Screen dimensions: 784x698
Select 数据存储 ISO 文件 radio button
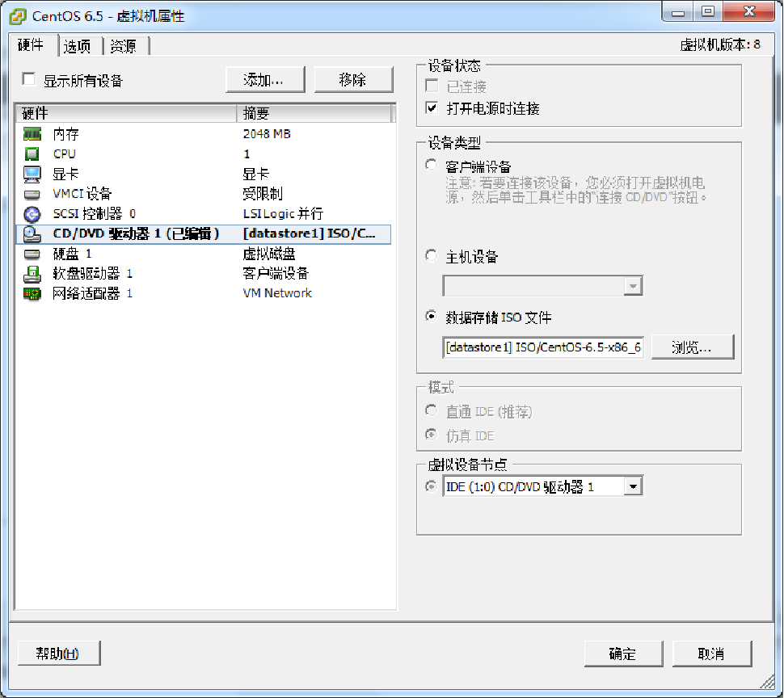pyautogui.click(x=431, y=316)
